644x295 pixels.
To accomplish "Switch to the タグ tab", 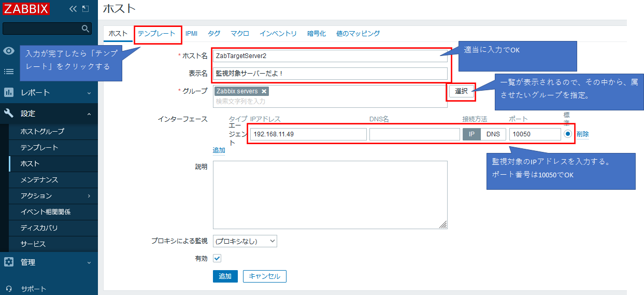I will pos(214,34).
